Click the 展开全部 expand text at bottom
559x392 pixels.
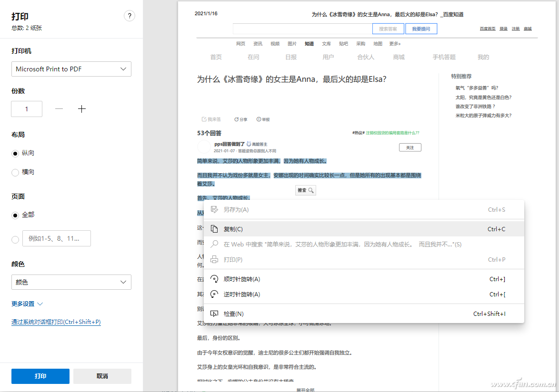305,390
